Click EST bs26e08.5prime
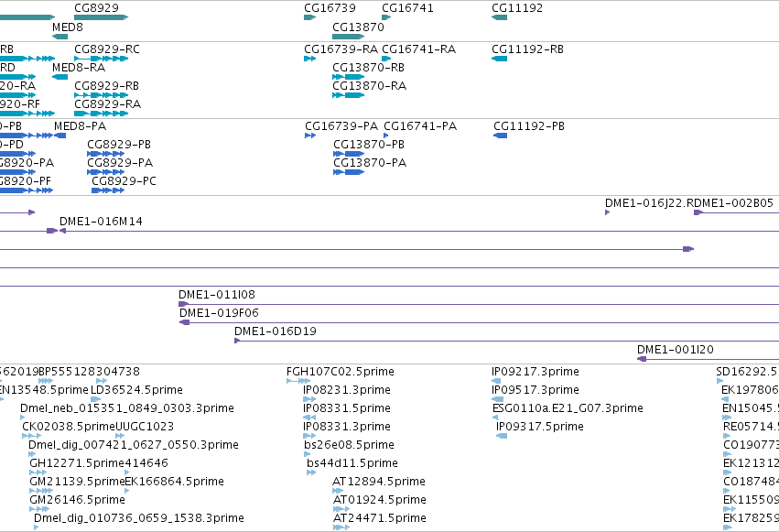 (308, 454)
